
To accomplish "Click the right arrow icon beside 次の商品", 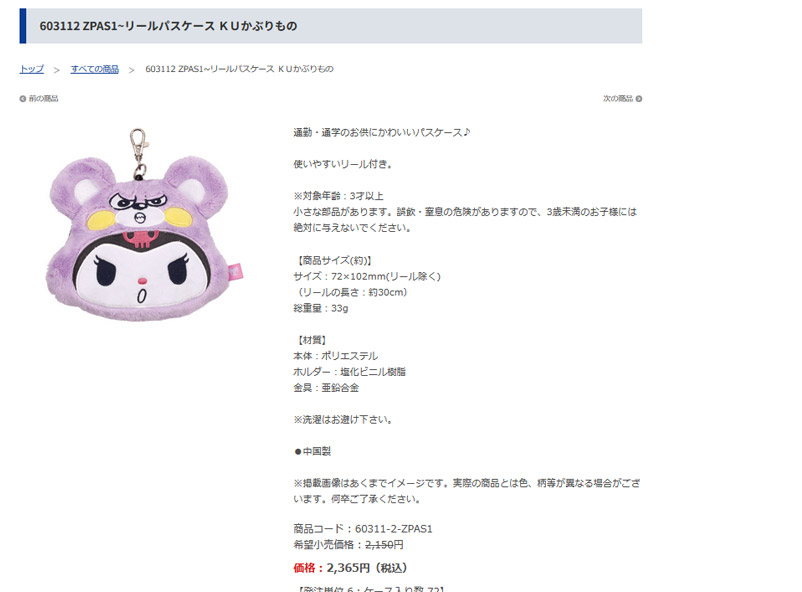I will (x=639, y=99).
